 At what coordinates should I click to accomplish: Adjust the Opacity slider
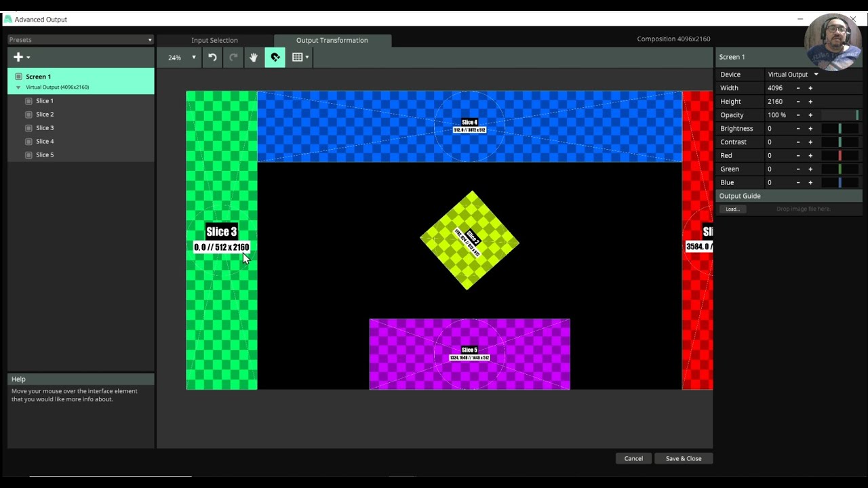[840, 115]
